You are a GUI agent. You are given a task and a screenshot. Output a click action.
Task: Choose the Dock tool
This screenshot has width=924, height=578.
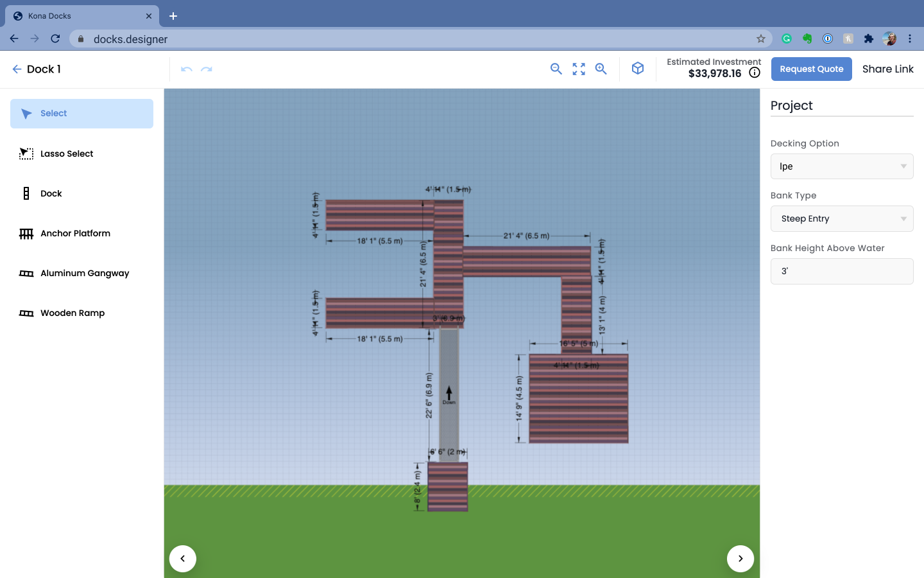[81, 193]
